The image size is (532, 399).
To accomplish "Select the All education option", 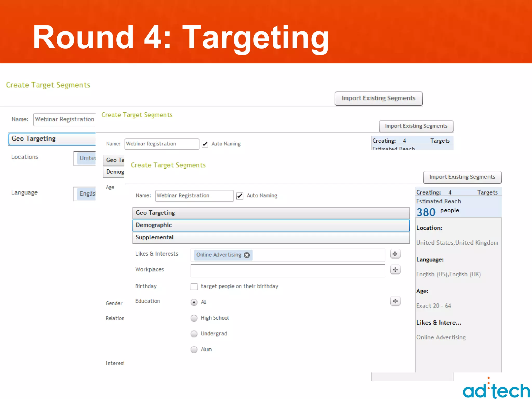I will pos(194,302).
